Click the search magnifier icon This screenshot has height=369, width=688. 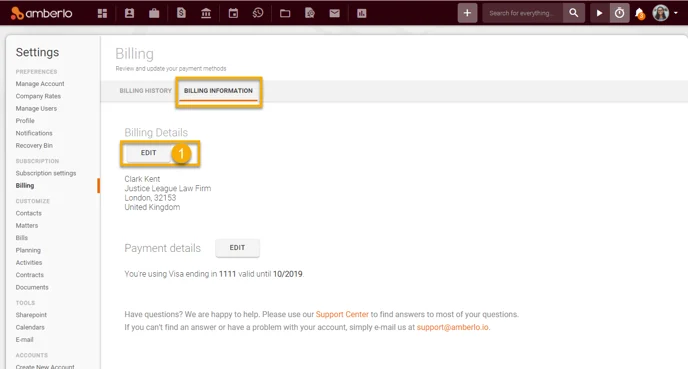click(573, 13)
